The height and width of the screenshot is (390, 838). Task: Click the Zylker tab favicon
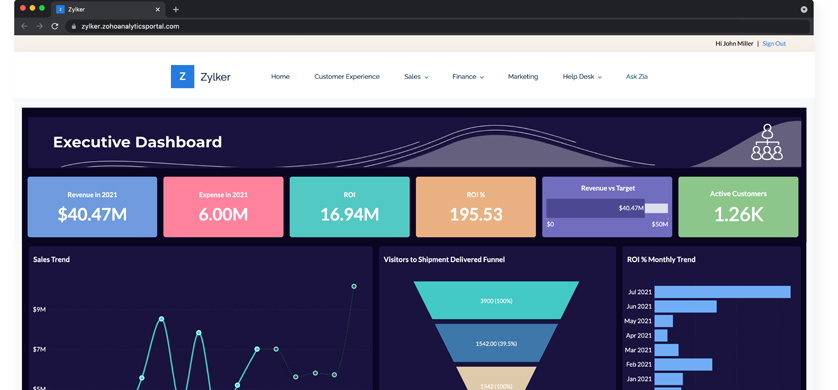tap(60, 10)
